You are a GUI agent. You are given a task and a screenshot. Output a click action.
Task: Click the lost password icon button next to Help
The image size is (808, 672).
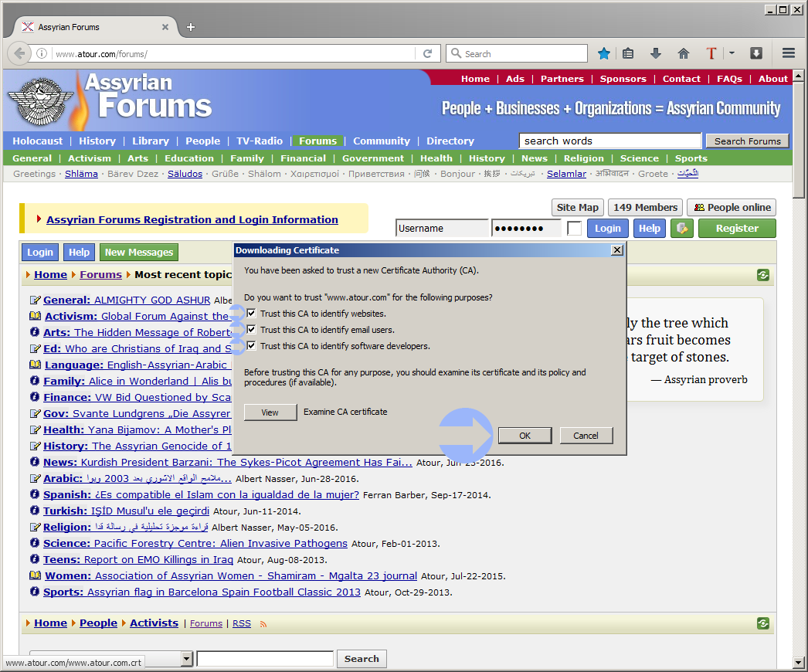click(x=682, y=229)
